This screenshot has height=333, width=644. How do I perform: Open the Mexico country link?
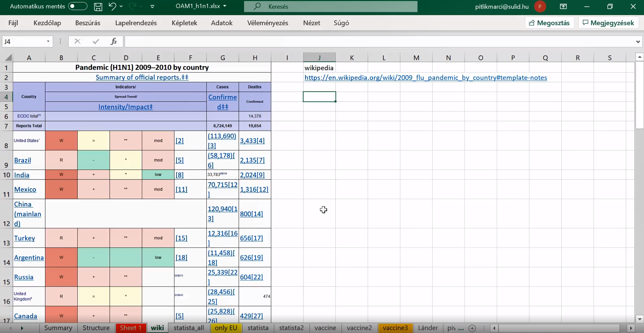point(25,189)
